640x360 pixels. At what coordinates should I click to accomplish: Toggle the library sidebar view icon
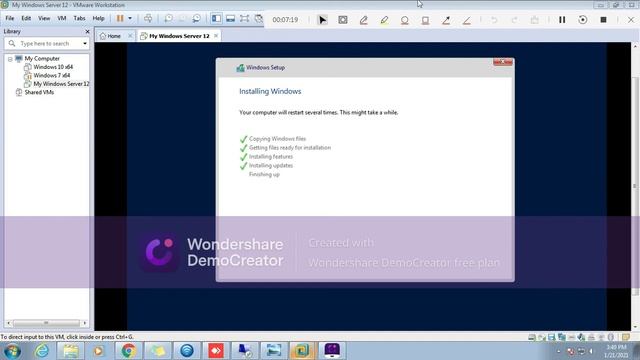click(216, 18)
